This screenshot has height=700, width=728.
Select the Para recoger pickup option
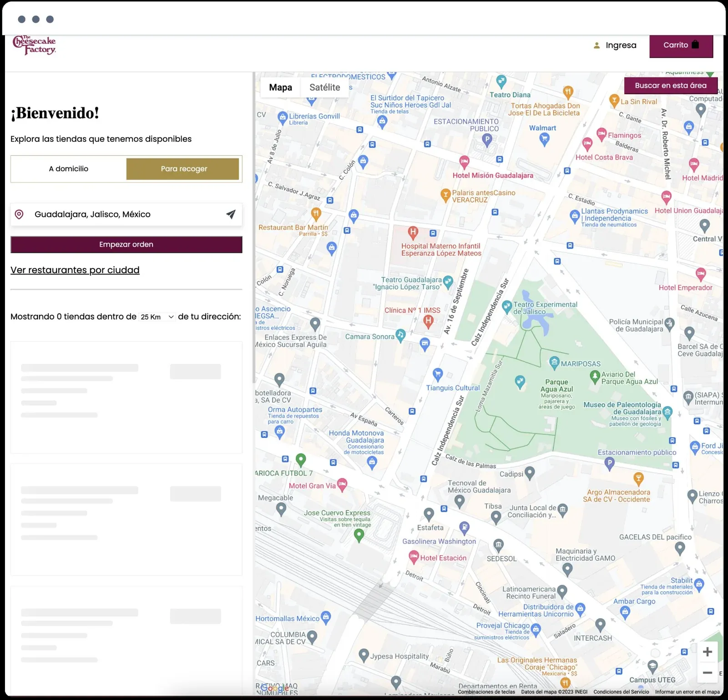183,169
